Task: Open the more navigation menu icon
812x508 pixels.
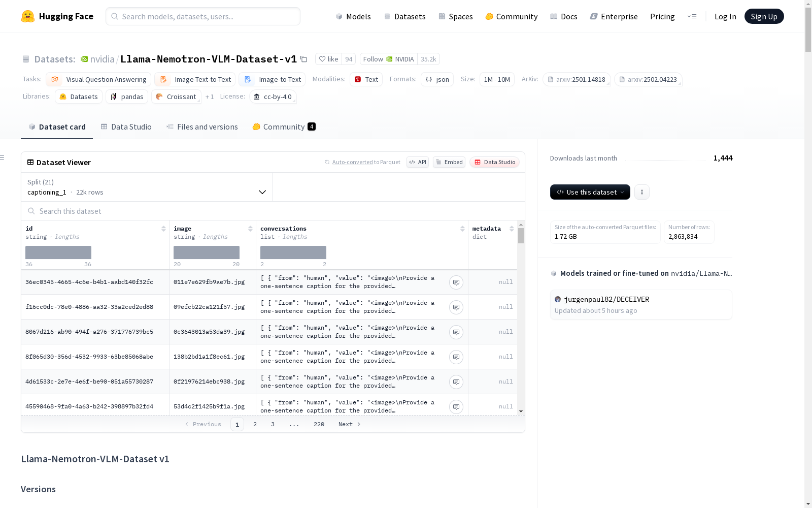Action: 692,16
